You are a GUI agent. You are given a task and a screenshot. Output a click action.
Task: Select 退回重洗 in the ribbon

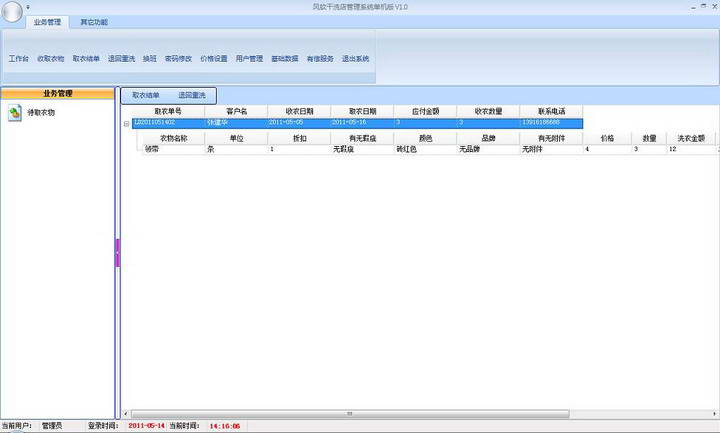(x=122, y=59)
